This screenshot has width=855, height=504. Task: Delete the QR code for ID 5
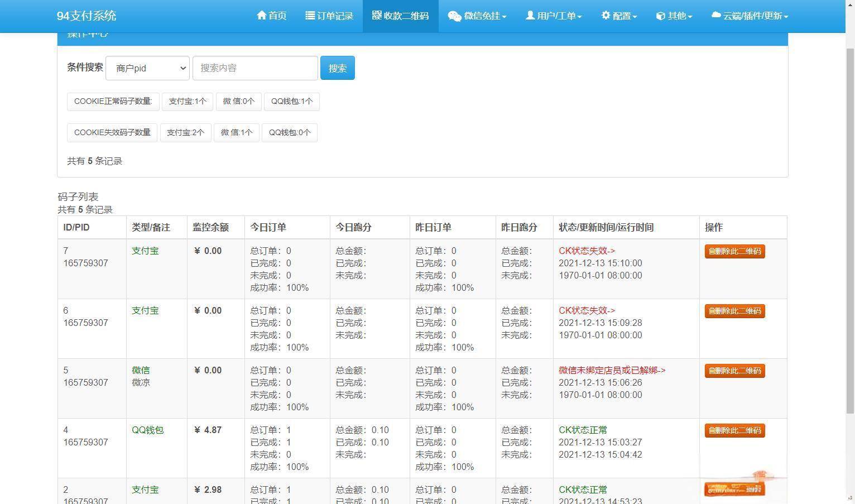(x=734, y=371)
